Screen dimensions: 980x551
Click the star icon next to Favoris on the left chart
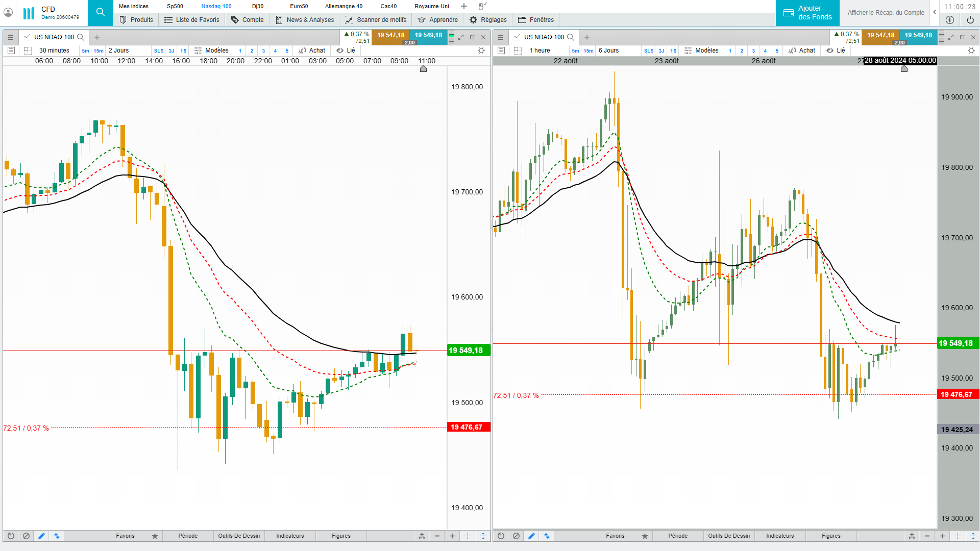155,536
